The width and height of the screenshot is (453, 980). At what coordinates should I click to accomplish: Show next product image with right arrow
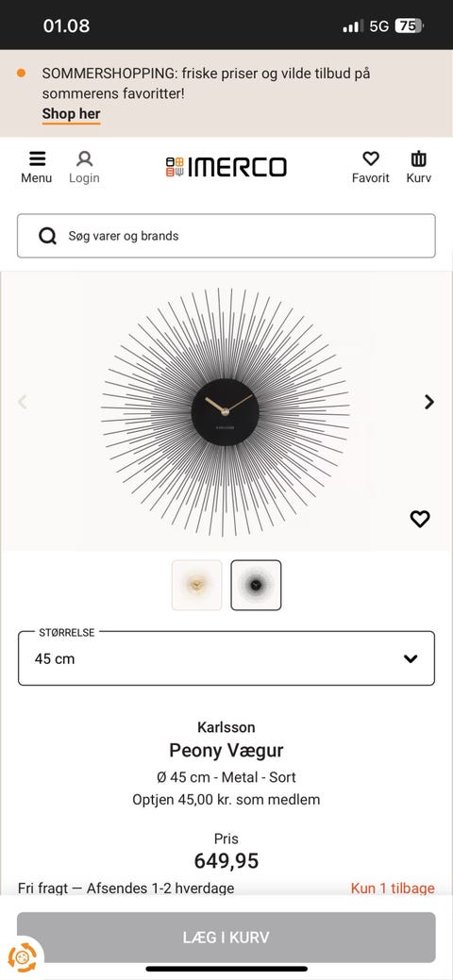point(428,402)
